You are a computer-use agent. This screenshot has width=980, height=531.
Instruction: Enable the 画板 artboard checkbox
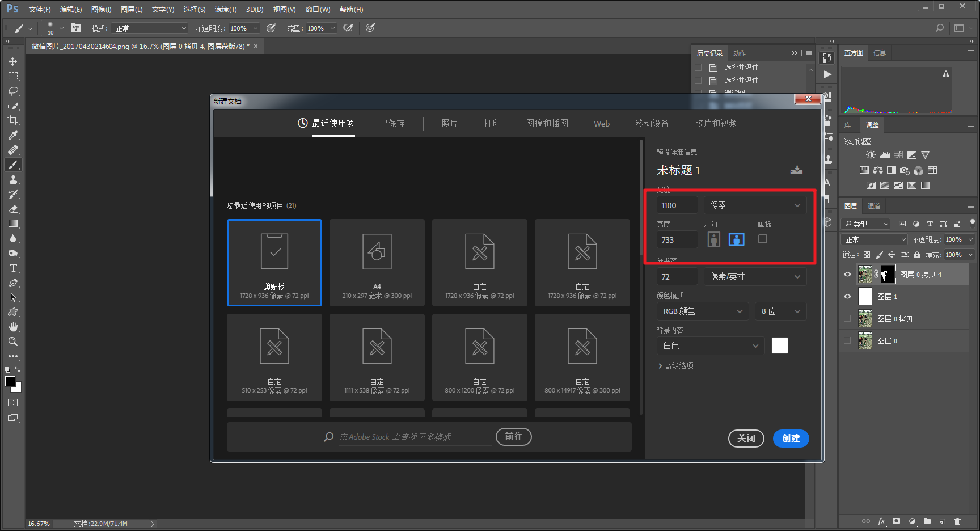(763, 239)
